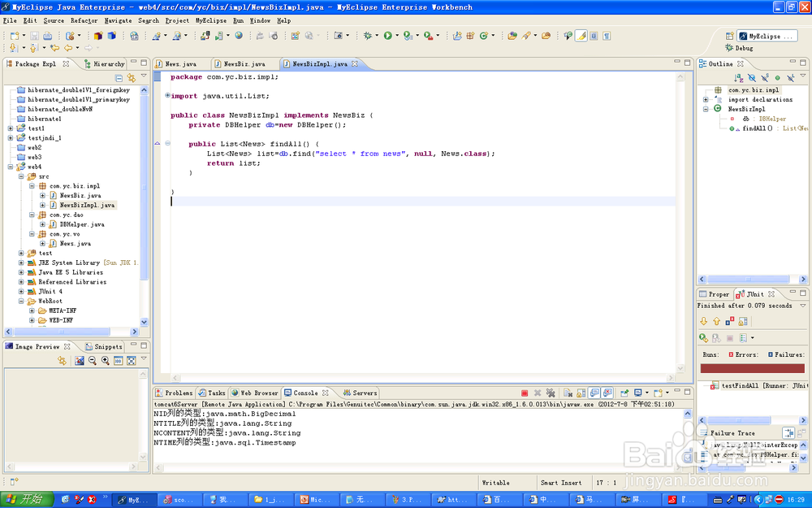Click Previous Failure up arrow in JUnit view

[717, 321]
